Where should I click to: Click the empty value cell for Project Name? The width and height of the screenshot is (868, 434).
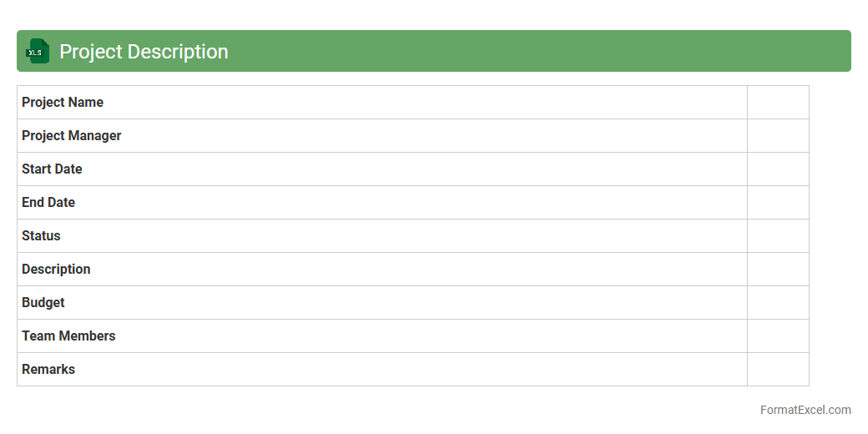[x=778, y=103]
